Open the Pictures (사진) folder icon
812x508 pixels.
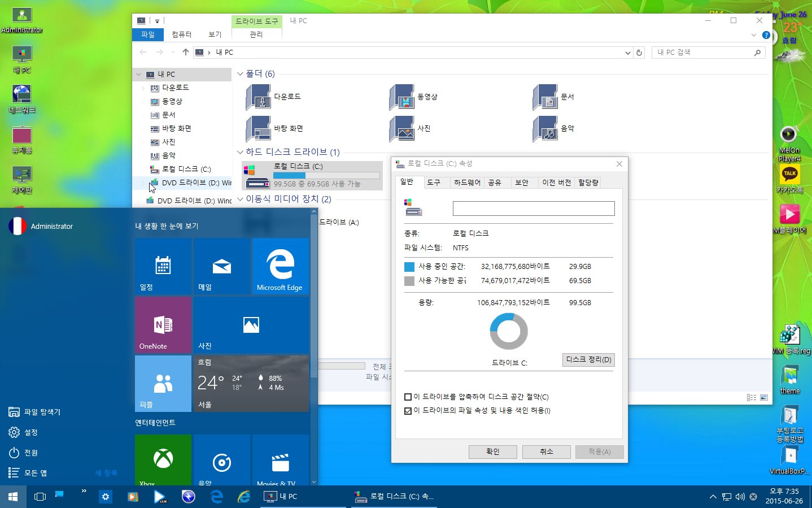(x=402, y=128)
